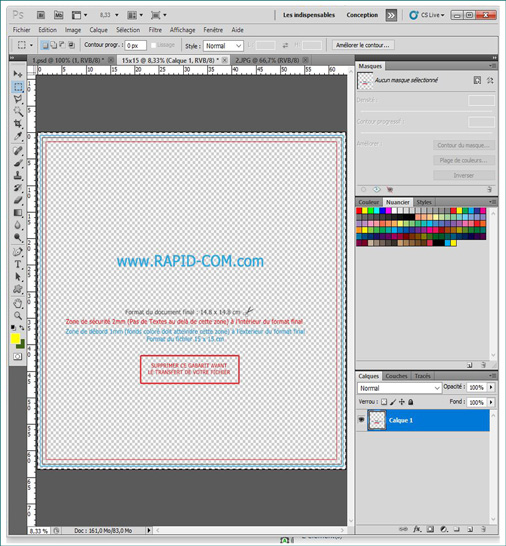Toggle lock image pixels
The height and width of the screenshot is (546, 506).
[x=393, y=402]
